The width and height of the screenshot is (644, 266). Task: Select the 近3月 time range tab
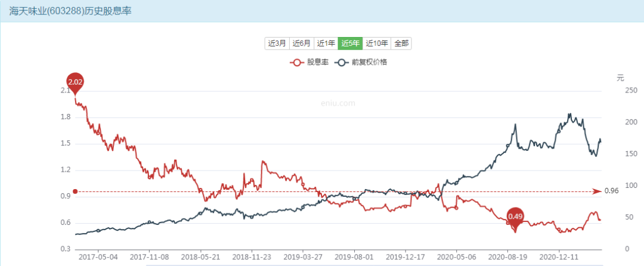click(x=277, y=43)
